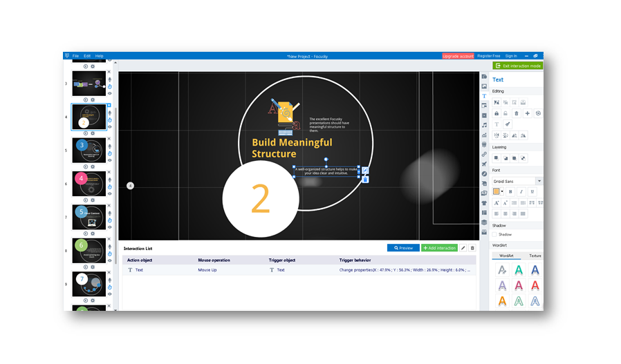The height and width of the screenshot is (364, 621).
Task: Select the Text tool in the side toolbar
Action: point(484,95)
